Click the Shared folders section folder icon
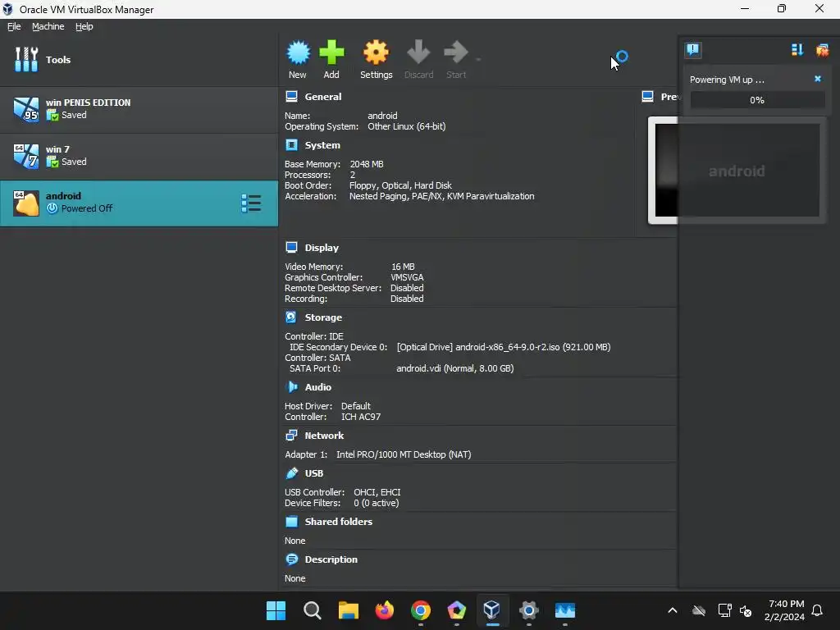This screenshot has height=630, width=840. click(291, 521)
